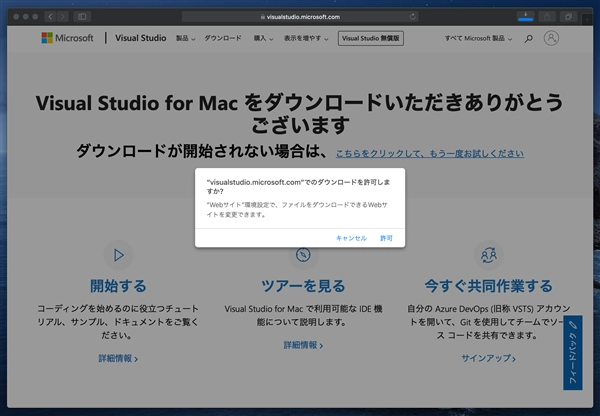This screenshot has height=416, width=600.
Task: Click 詳細情報 under 開始する
Action: click(x=118, y=359)
